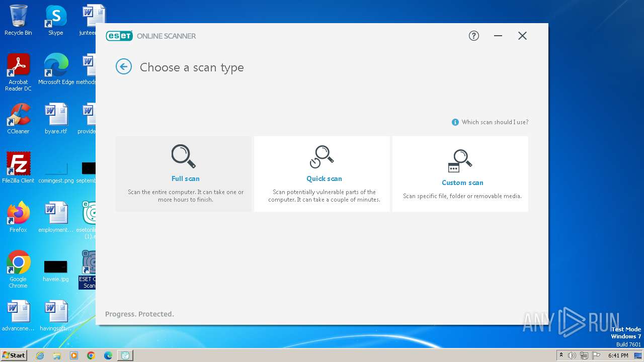Select the Custom scan magnifier icon
Viewport: 644px width, 362px height.
(460, 161)
